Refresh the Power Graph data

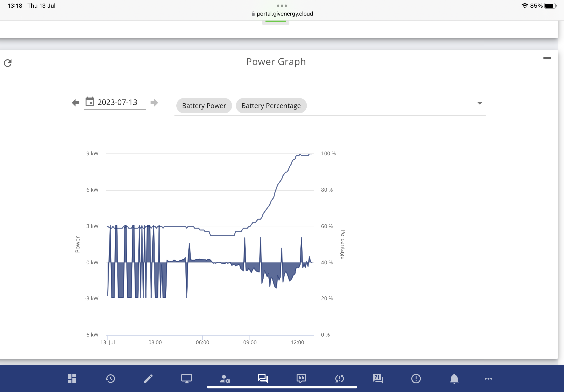[x=8, y=63]
